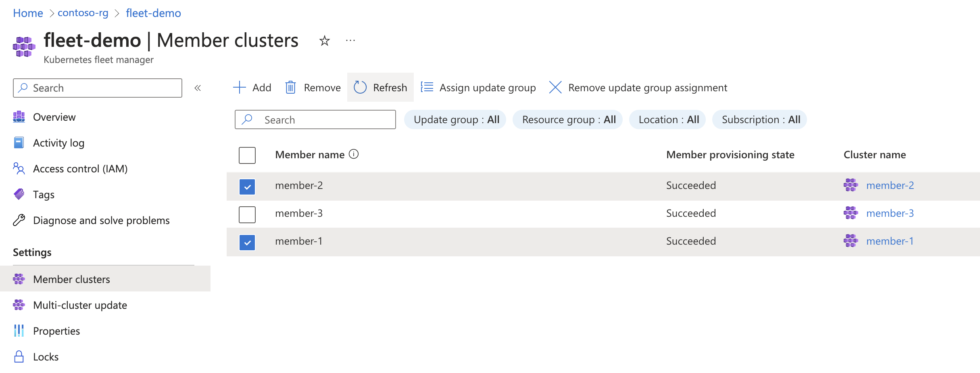The width and height of the screenshot is (980, 373).
Task: Open the Update group filter
Action: 456,119
